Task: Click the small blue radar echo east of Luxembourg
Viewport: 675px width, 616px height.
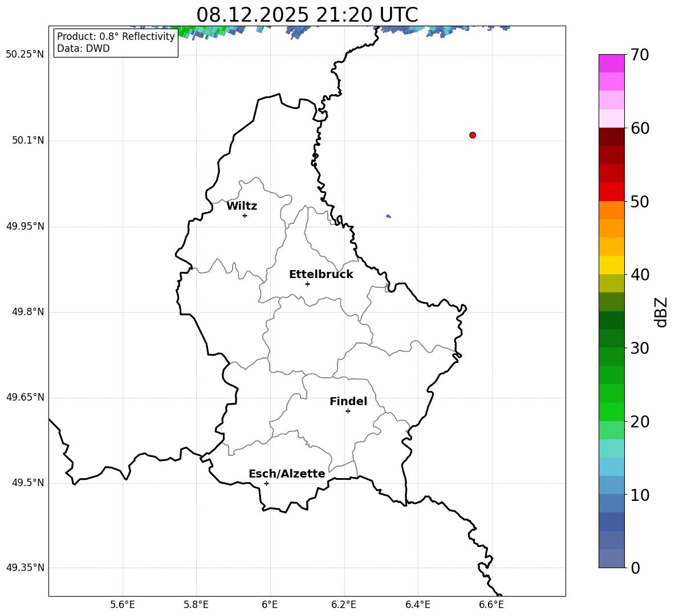Action: point(388,216)
